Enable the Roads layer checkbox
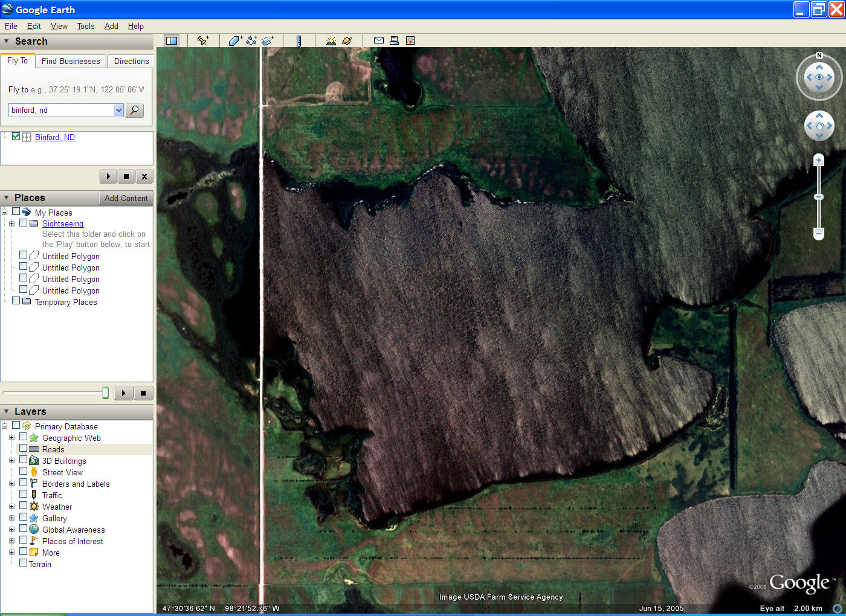This screenshot has width=846, height=616. click(x=23, y=449)
